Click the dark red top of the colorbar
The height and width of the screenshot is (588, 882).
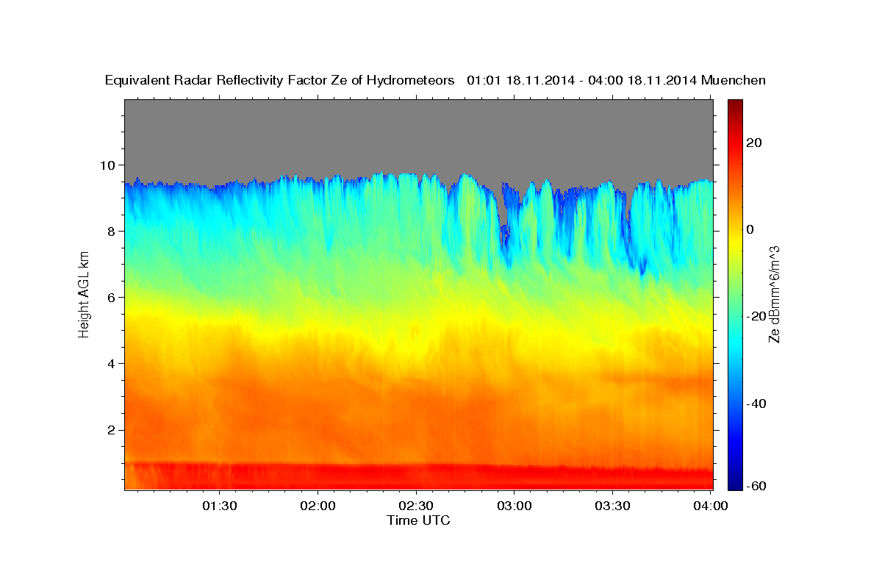[x=735, y=104]
